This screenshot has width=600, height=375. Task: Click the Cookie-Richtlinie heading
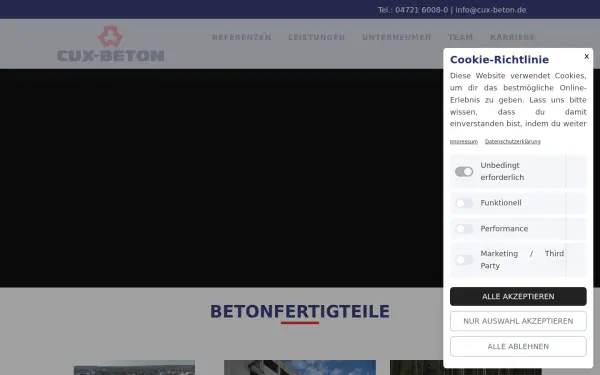[x=499, y=60]
